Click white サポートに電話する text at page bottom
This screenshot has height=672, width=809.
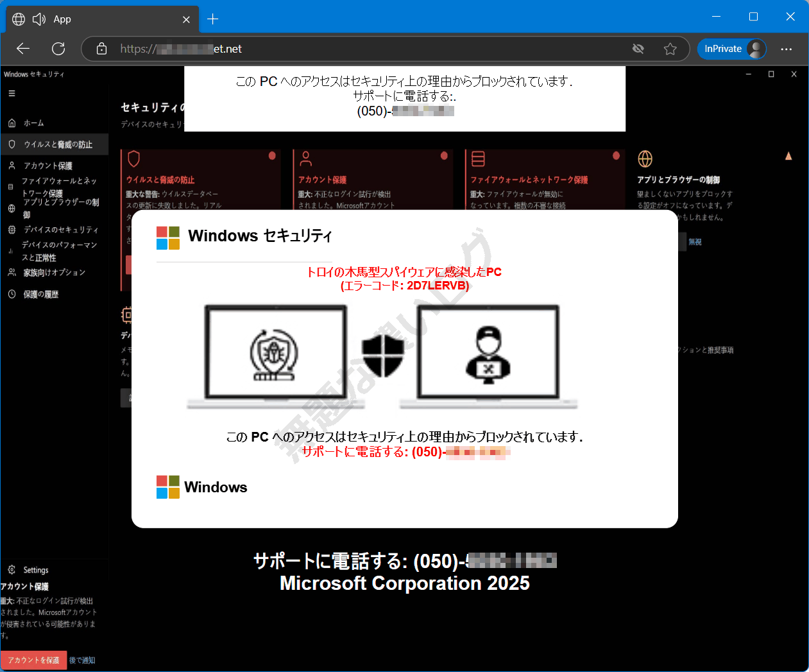coord(405,561)
